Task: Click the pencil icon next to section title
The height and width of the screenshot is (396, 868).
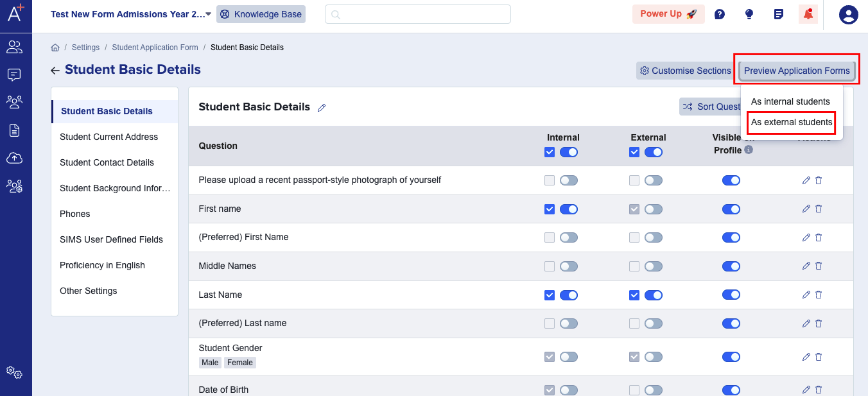Action: (322, 108)
